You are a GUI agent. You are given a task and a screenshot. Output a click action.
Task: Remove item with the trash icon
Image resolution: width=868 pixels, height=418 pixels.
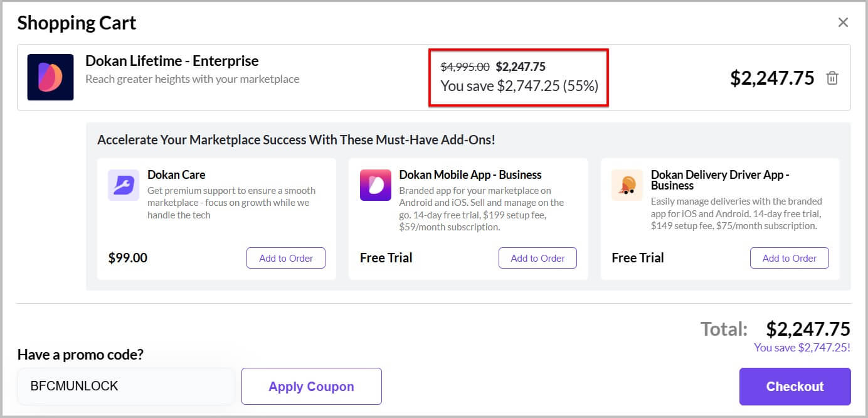pos(832,78)
